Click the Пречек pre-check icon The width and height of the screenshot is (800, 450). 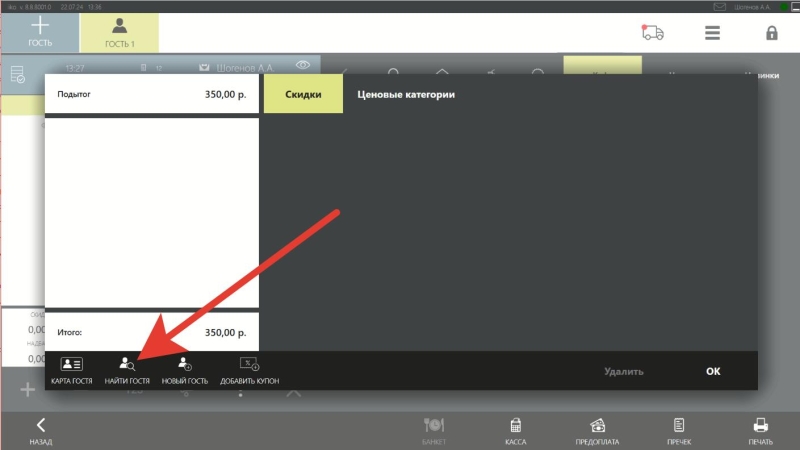pos(679,425)
